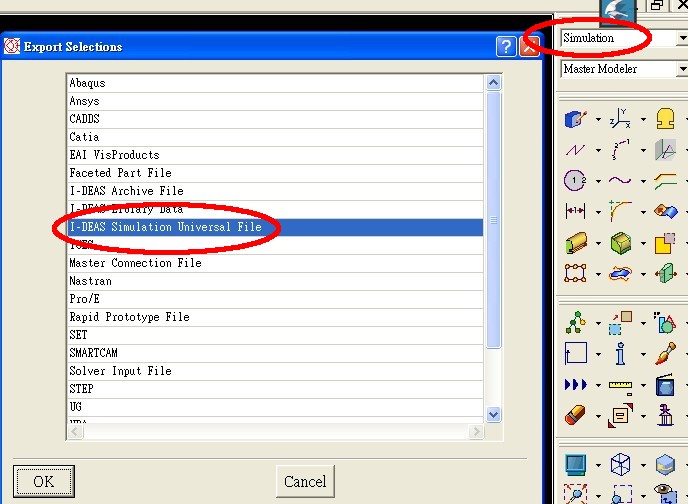
Task: Choose CADDS from the list
Action: pyautogui.click(x=275, y=119)
